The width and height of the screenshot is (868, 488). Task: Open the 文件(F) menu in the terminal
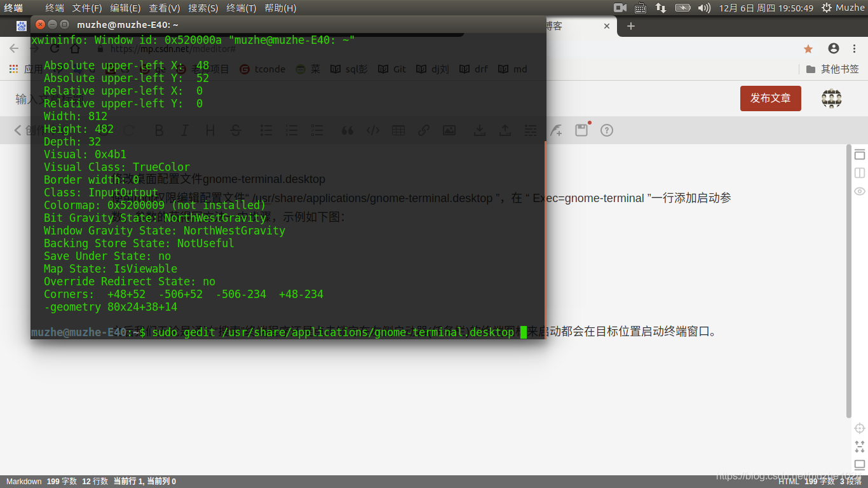[87, 8]
